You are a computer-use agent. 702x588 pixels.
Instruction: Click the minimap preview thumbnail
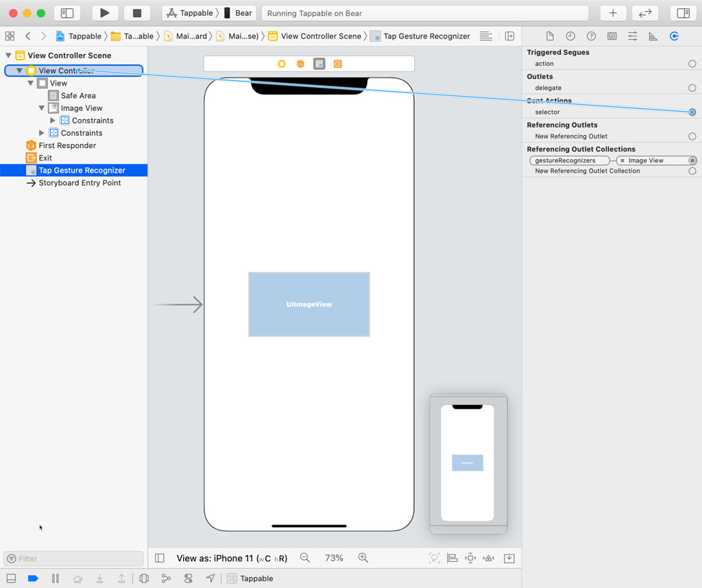[x=468, y=463]
